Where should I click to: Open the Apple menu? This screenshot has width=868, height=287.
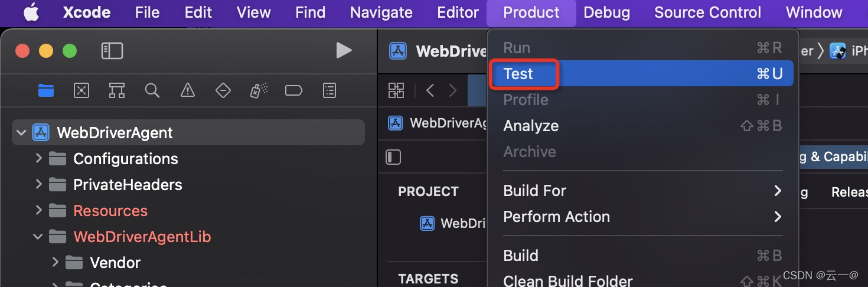click(x=31, y=12)
